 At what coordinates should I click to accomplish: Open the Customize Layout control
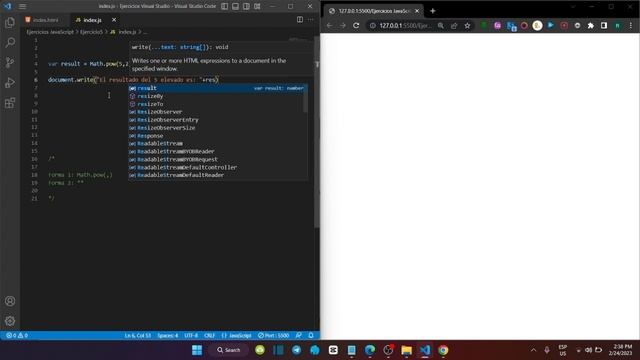258,6
